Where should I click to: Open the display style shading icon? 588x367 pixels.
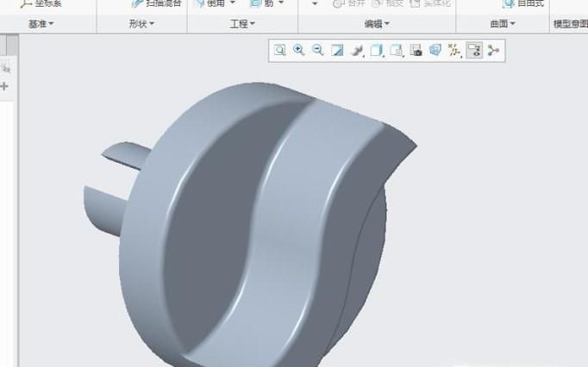tap(357, 51)
